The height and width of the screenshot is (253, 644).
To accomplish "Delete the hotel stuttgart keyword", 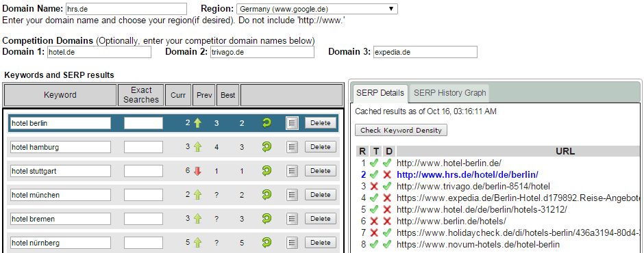I will coord(321,170).
